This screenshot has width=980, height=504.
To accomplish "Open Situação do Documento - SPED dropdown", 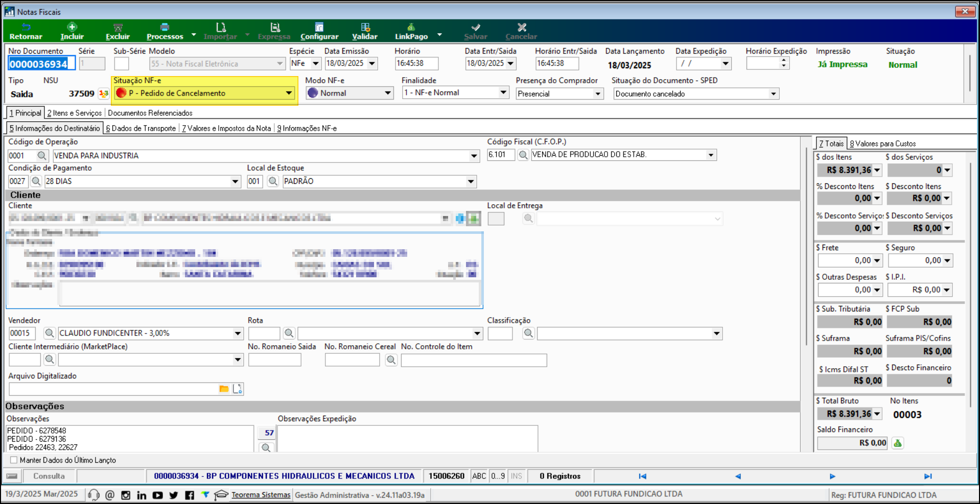I will pos(773,93).
